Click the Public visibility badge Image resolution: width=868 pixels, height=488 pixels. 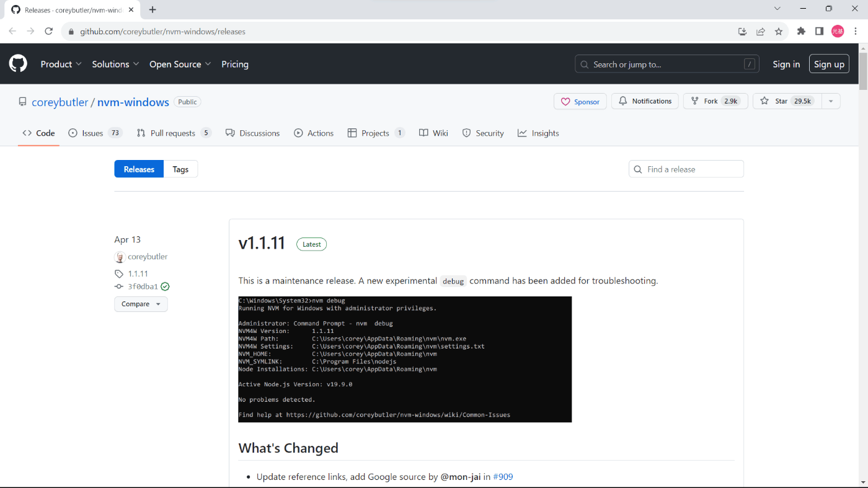pos(187,102)
